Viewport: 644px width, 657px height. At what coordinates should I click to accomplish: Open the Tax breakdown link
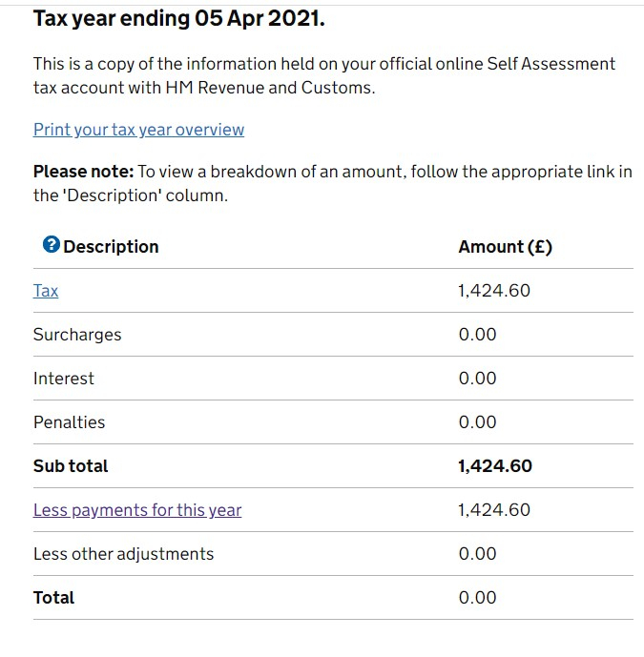coord(46,291)
